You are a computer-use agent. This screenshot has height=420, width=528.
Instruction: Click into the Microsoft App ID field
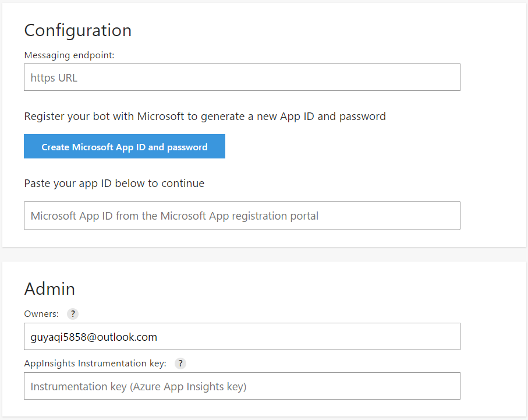pyautogui.click(x=242, y=216)
